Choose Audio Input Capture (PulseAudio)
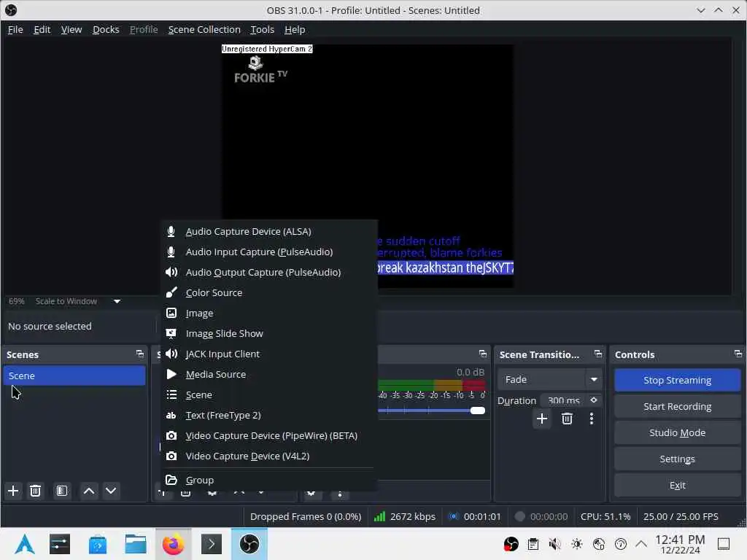The height and width of the screenshot is (560, 747). pos(269,252)
